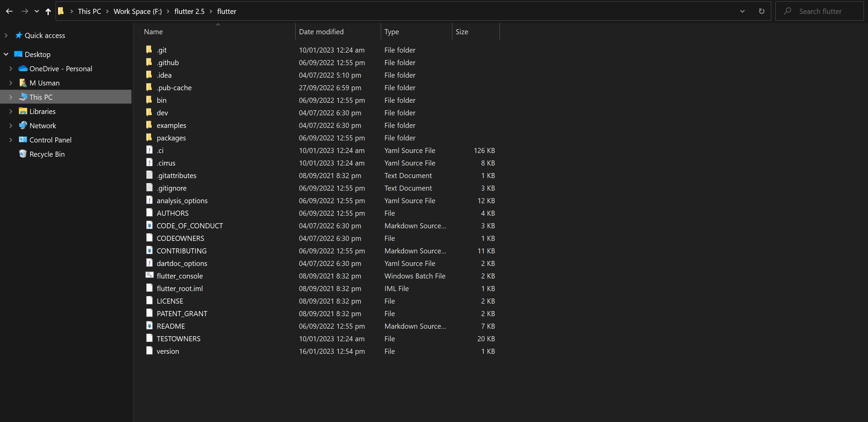
Task: Go up one folder level
Action: tap(48, 11)
